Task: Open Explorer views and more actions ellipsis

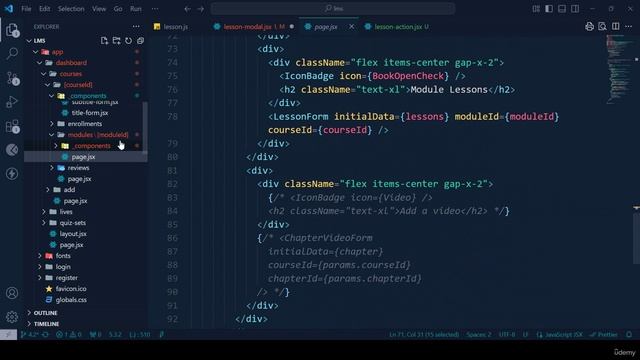Action: 136,27
